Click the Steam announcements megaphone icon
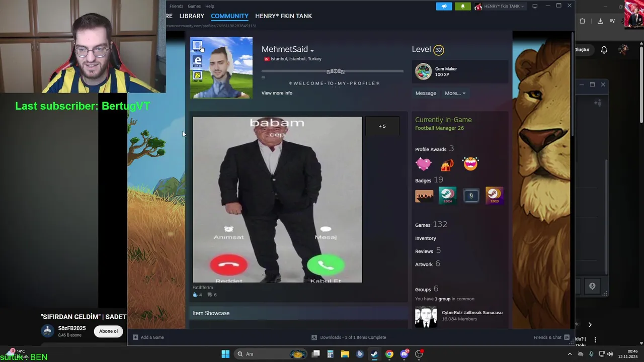This screenshot has height=362, width=644. 444,6
